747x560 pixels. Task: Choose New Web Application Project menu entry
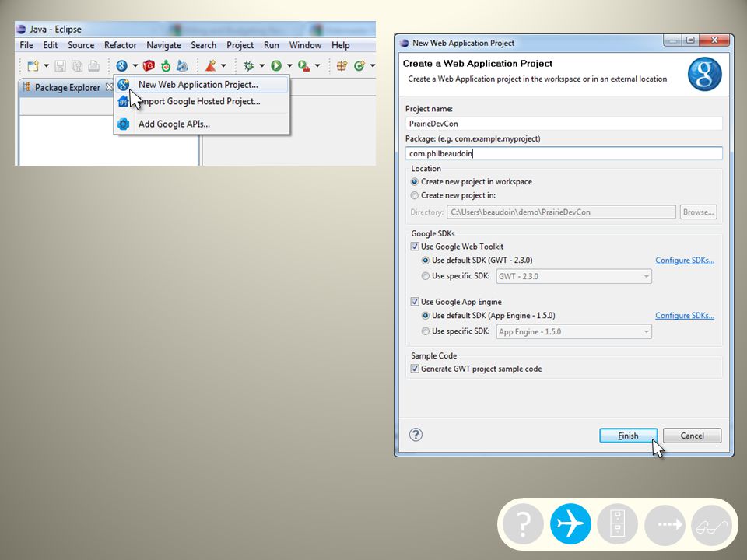coord(202,85)
